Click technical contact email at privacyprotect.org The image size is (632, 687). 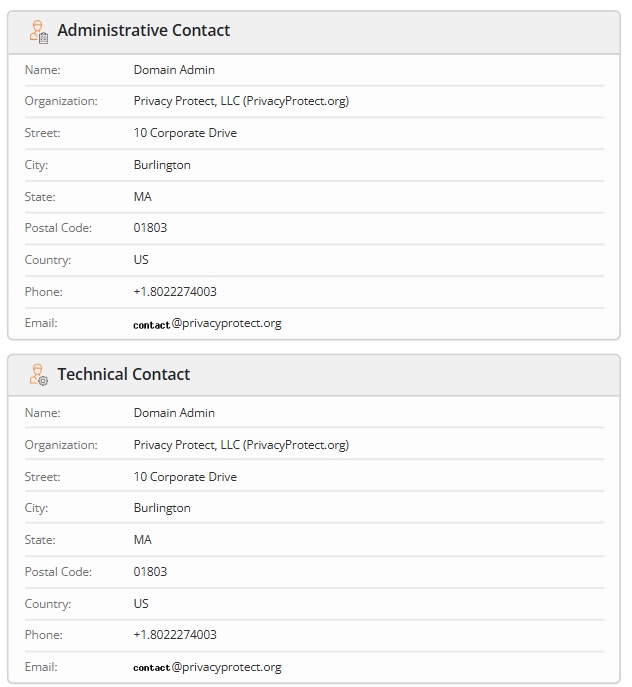pos(207,667)
